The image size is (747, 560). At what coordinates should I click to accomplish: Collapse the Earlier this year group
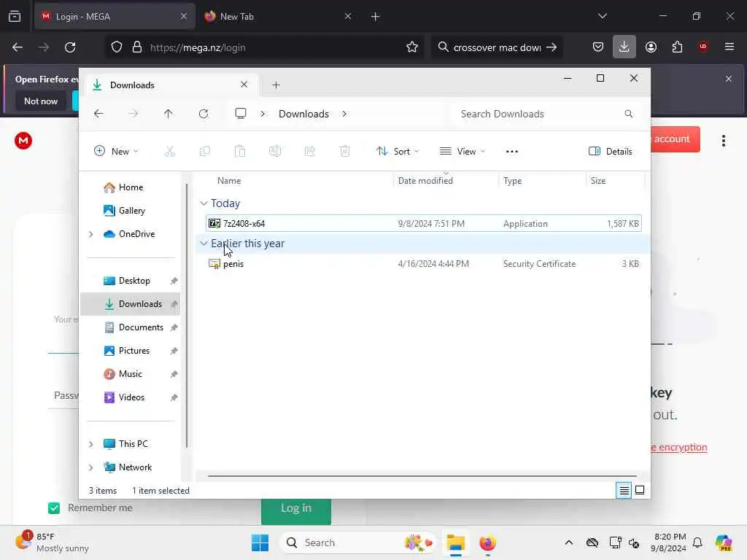[x=204, y=244]
